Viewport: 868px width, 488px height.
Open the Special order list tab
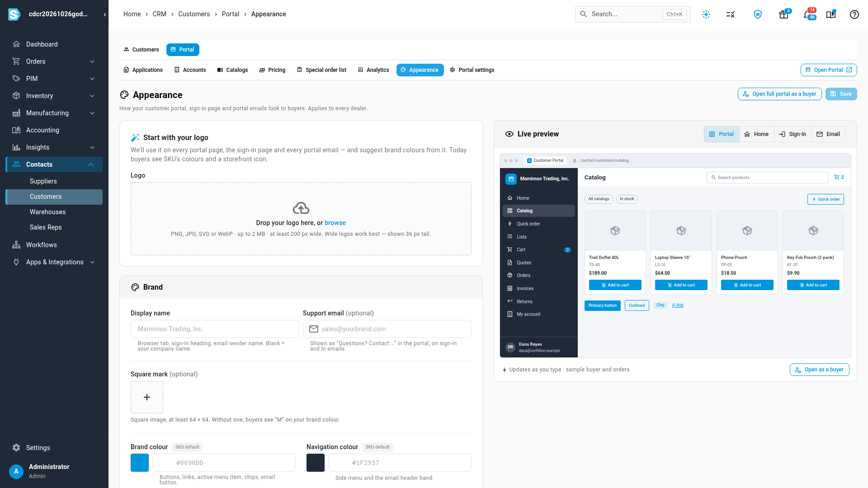click(x=322, y=70)
